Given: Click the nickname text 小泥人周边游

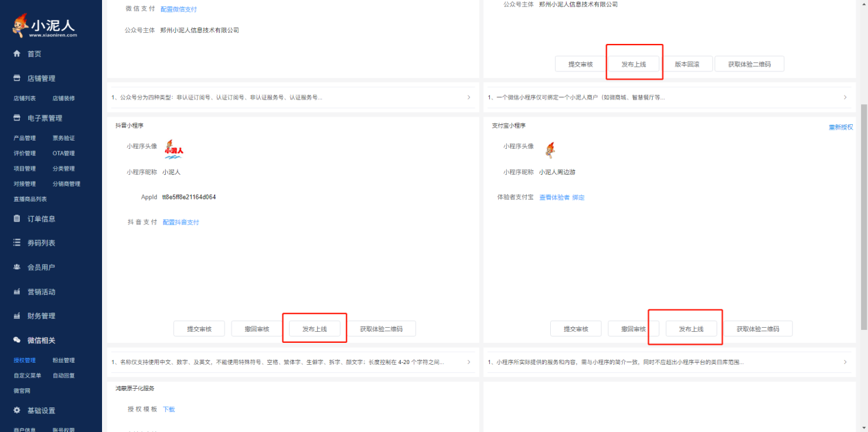Looking at the screenshot, I should click(557, 172).
